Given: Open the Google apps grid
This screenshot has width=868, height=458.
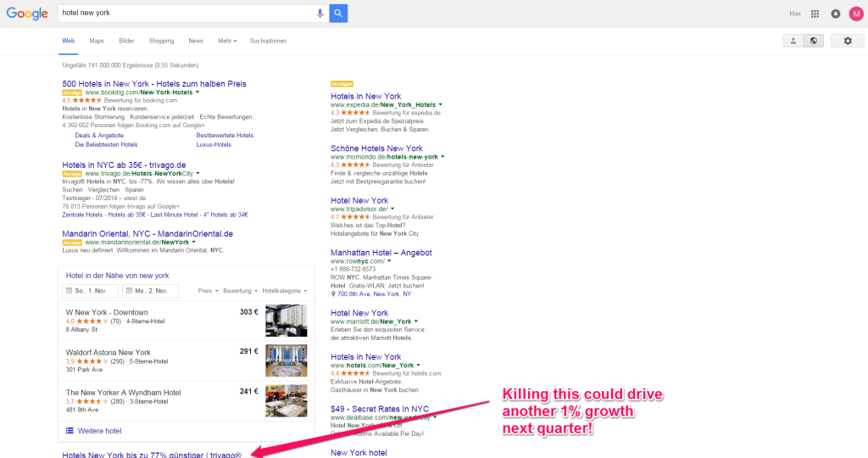Looking at the screenshot, I should tap(815, 14).
